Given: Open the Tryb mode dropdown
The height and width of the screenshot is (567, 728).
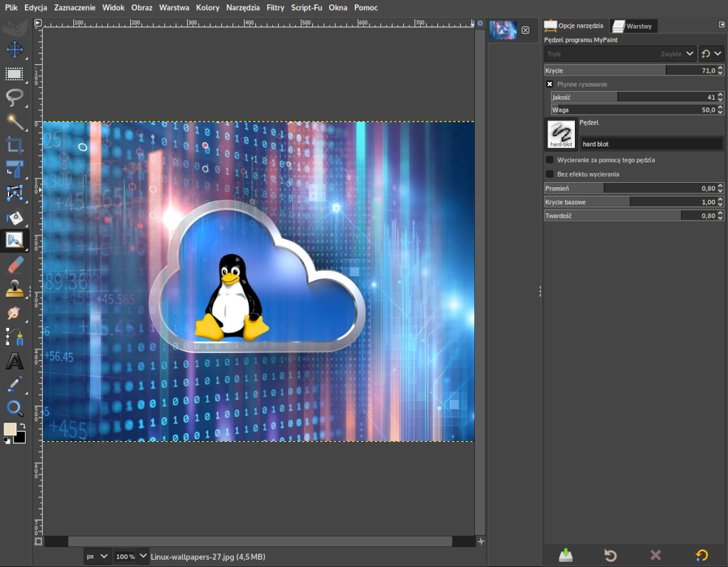Looking at the screenshot, I should (620, 54).
